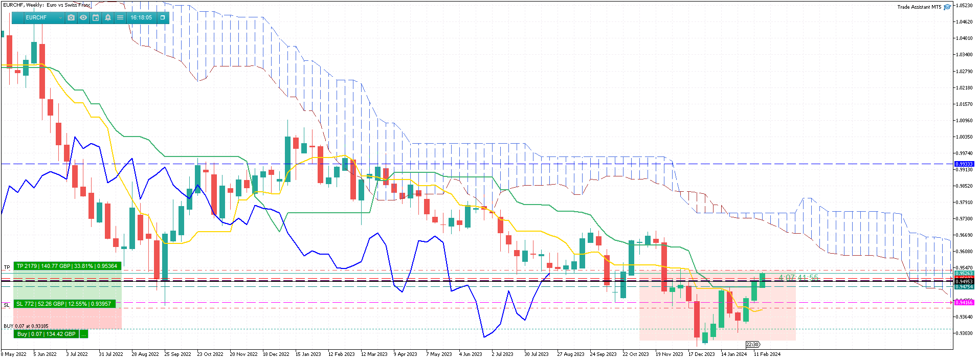Click the SL 772 stop loss label
Image resolution: width=980 pixels, height=360 pixels.
tap(64, 304)
